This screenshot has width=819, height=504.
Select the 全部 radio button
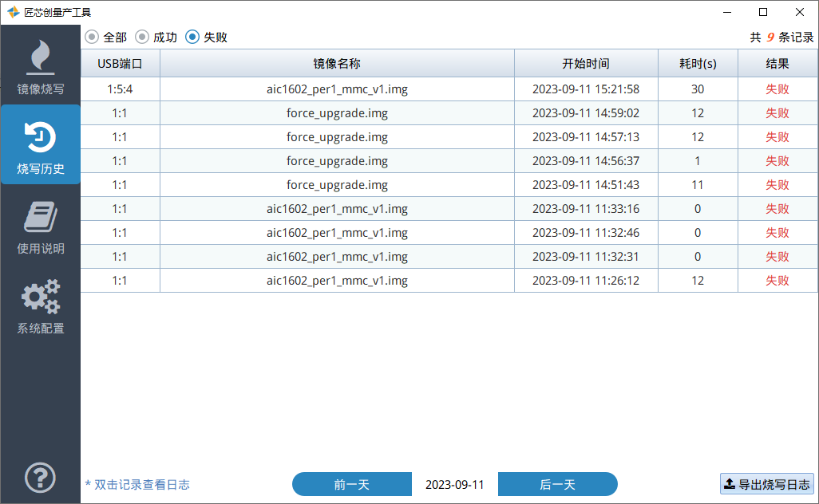coord(93,37)
